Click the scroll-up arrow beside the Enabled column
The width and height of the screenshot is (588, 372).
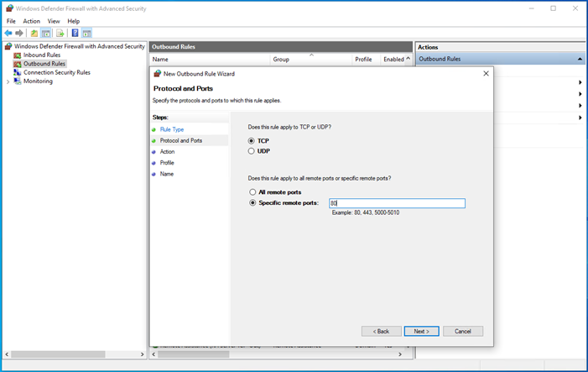[408, 59]
